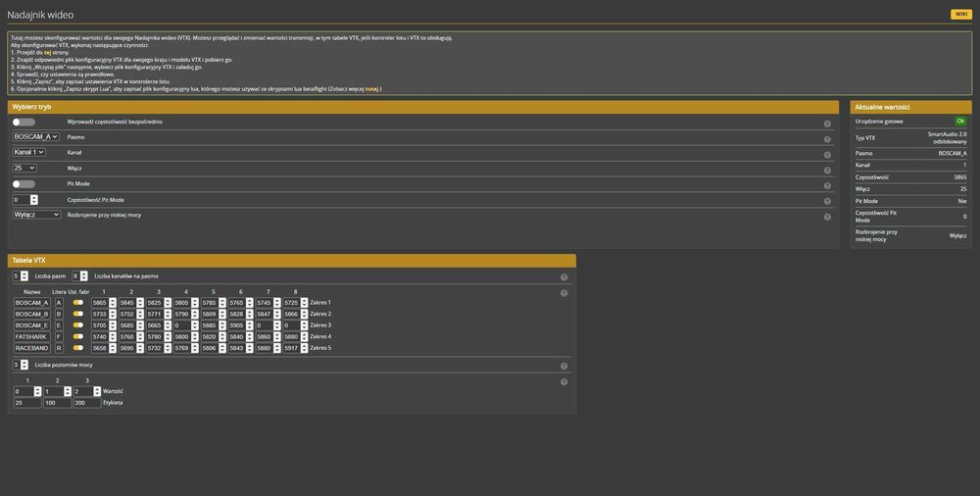Screen dimensions: 980x496
Task: Click 'SmartAudio 2.0 odblokowany' VTX type value
Action: pyautogui.click(x=947, y=137)
